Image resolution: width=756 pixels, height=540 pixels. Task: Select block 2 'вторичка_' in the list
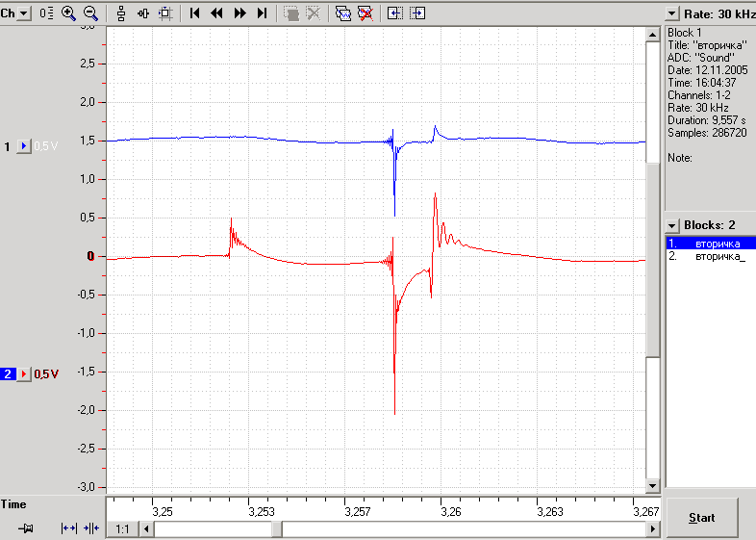pyautogui.click(x=711, y=256)
